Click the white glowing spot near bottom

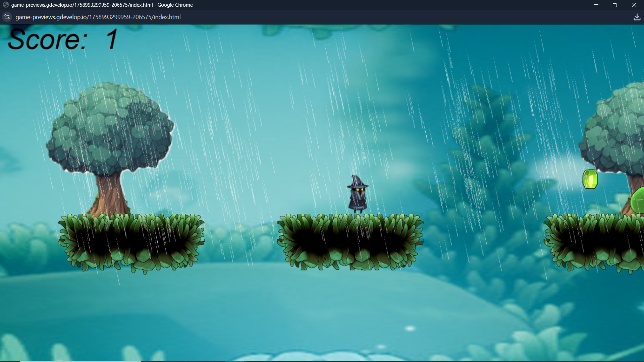(410, 328)
